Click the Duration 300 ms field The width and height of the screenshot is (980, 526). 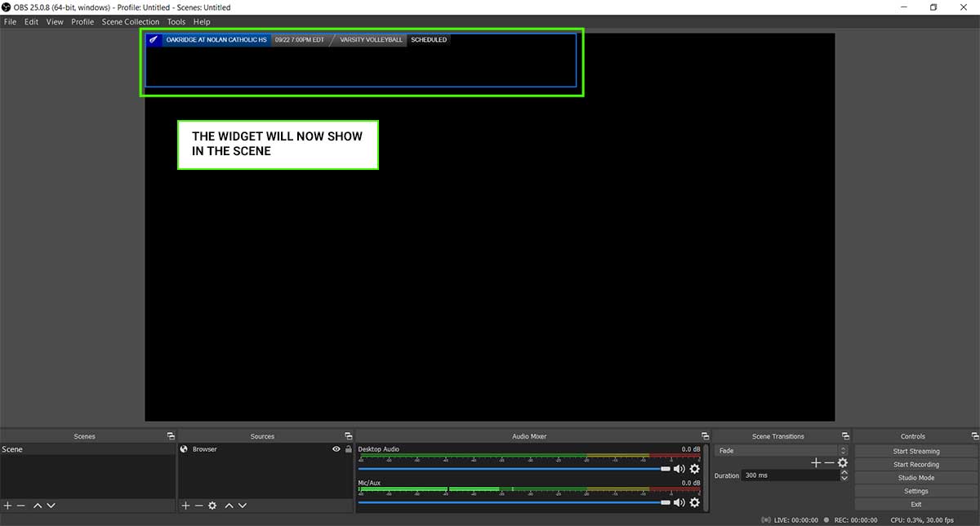point(791,475)
